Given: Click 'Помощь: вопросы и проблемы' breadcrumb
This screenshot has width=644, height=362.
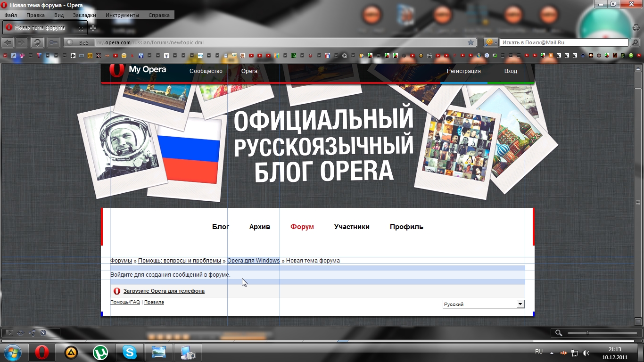Looking at the screenshot, I should 180,261.
